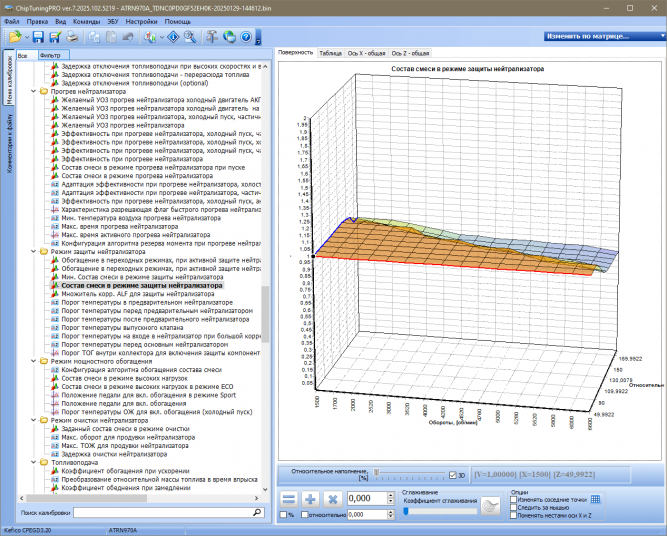This screenshot has width=667, height=536.
Task: Open the folder icon of 'Топливоподача' group
Action: (x=44, y=462)
